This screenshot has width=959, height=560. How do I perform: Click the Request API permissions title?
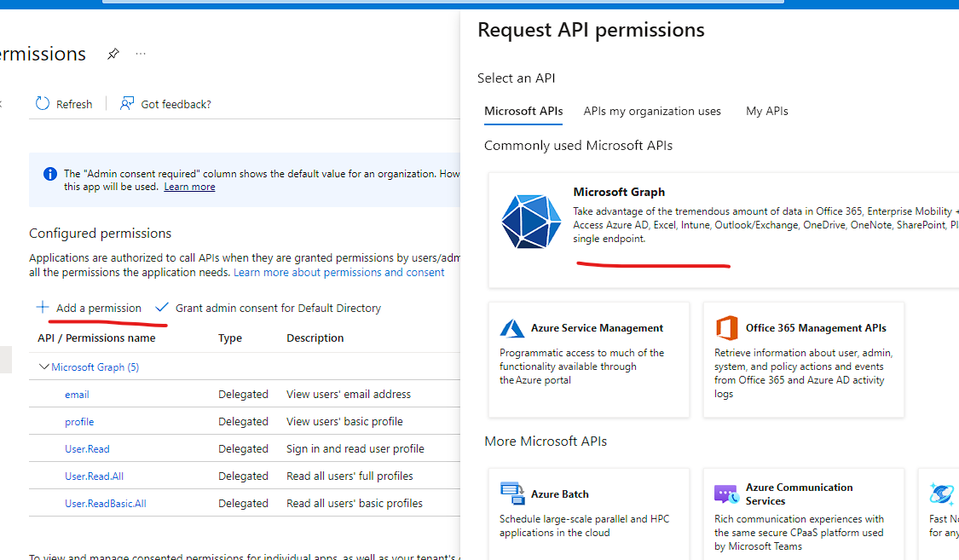point(591,30)
